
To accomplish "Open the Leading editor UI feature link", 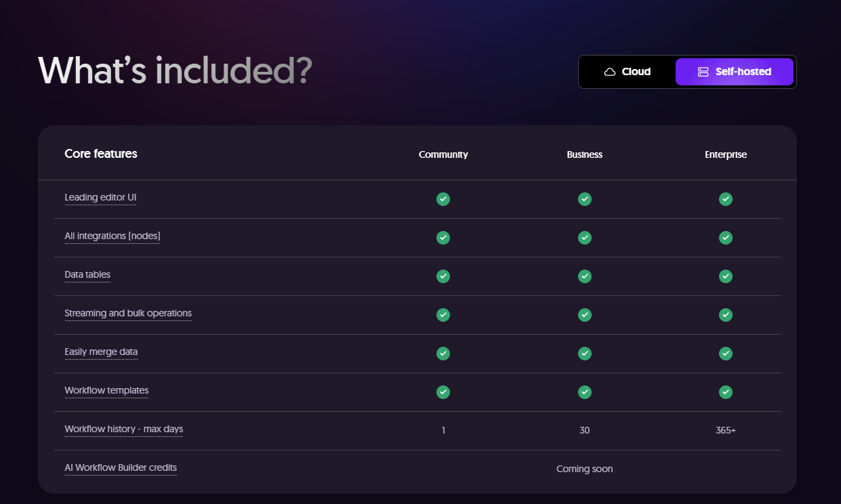I will [100, 197].
